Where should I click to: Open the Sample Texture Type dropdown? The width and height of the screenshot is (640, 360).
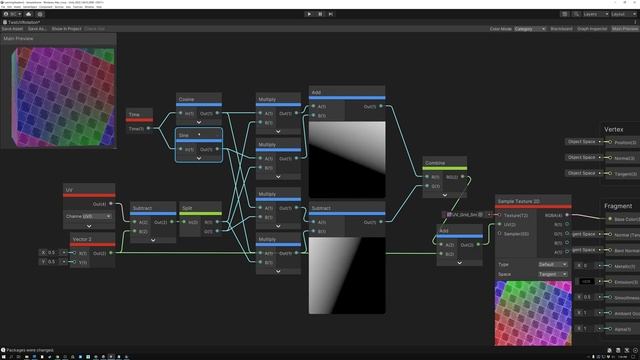(x=553, y=264)
